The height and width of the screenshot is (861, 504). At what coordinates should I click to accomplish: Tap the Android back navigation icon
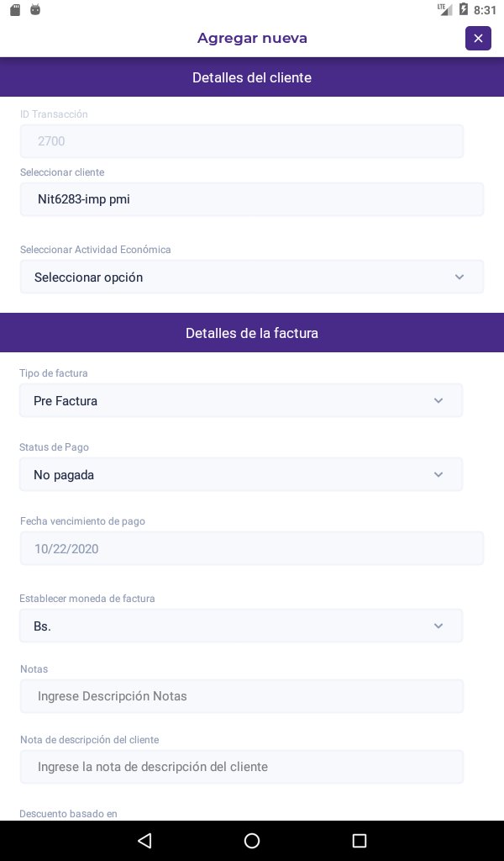tap(144, 841)
